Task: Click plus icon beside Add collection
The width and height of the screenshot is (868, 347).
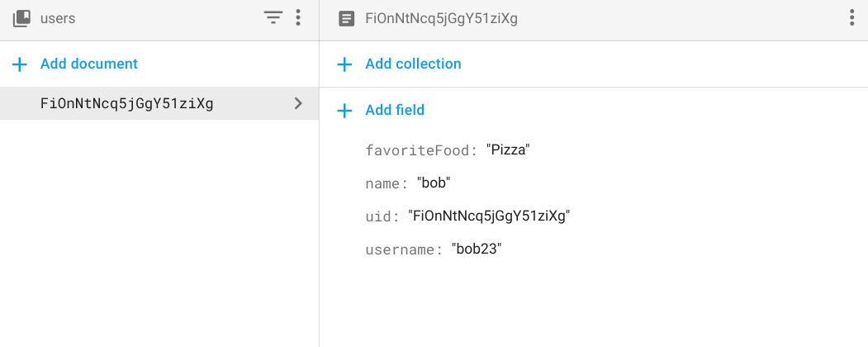Action: [x=345, y=64]
